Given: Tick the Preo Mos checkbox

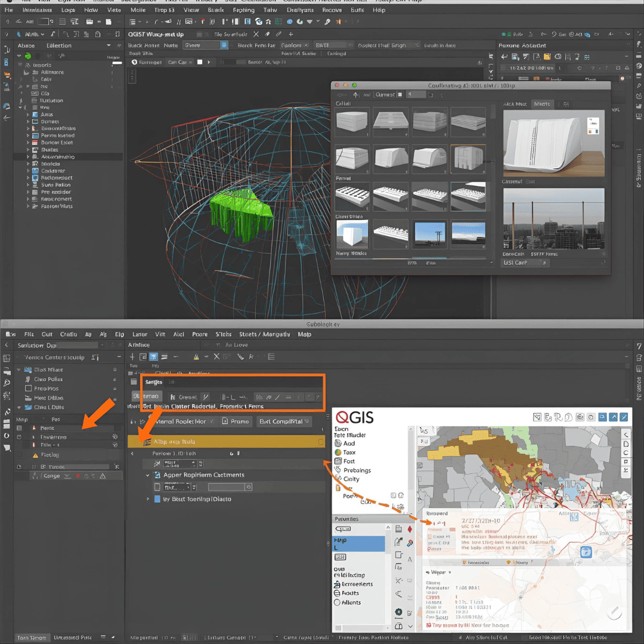Looking at the screenshot, I should pos(29,389).
